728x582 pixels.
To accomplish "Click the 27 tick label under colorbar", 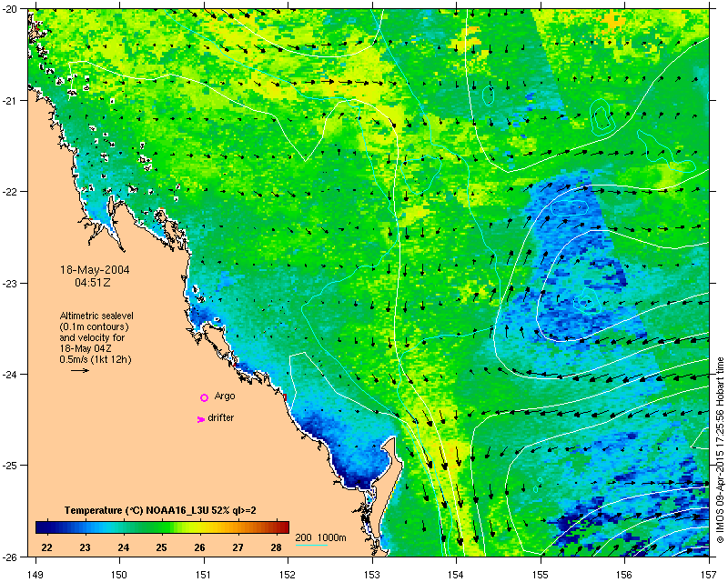I will click(238, 547).
